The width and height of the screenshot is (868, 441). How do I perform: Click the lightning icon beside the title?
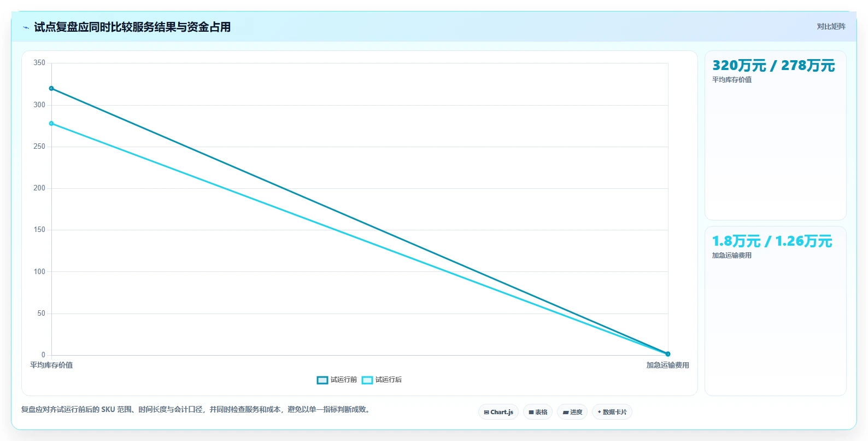26,27
